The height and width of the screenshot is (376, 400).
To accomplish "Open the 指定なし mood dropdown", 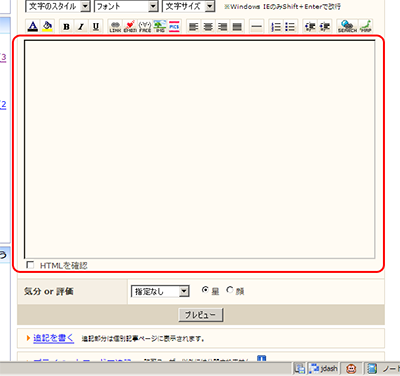I will coord(160,292).
